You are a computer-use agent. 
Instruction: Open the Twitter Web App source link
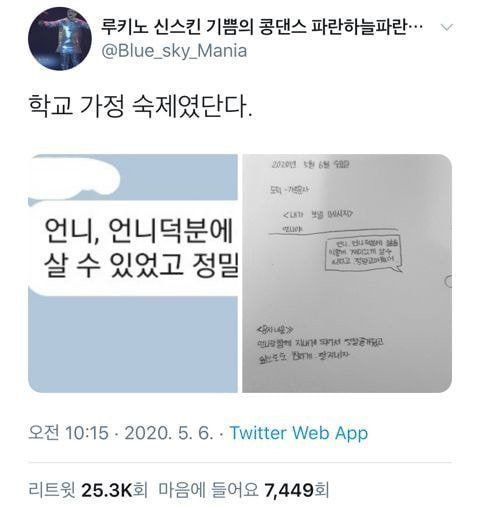coord(299,433)
